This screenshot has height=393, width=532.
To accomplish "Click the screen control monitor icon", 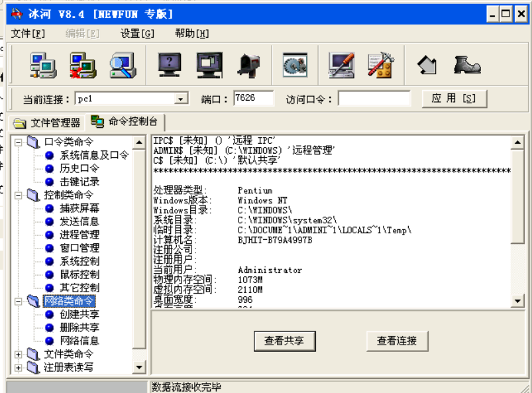I will (209, 65).
